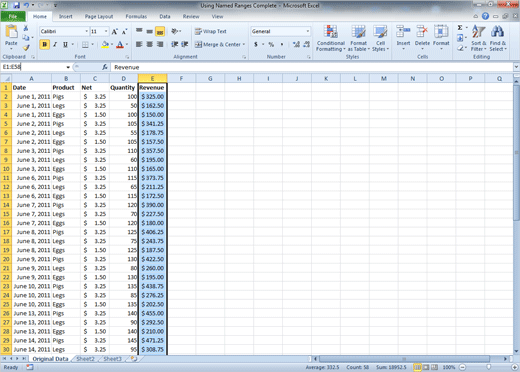
Task: Open Conditional Formatting menu
Action: pyautogui.click(x=331, y=38)
